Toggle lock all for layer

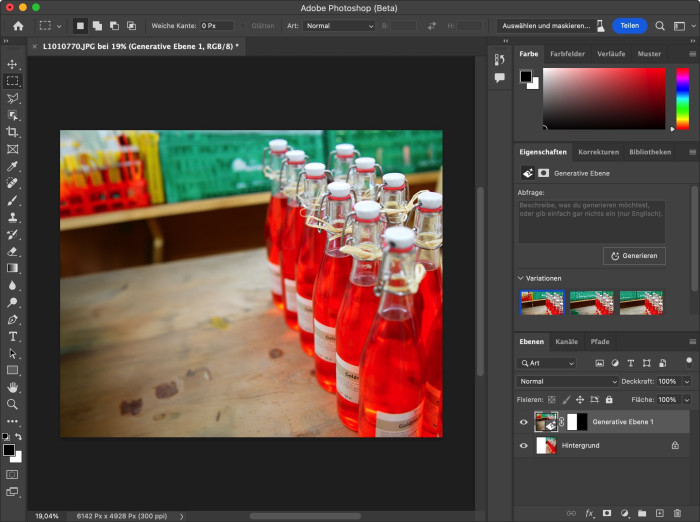(x=609, y=400)
